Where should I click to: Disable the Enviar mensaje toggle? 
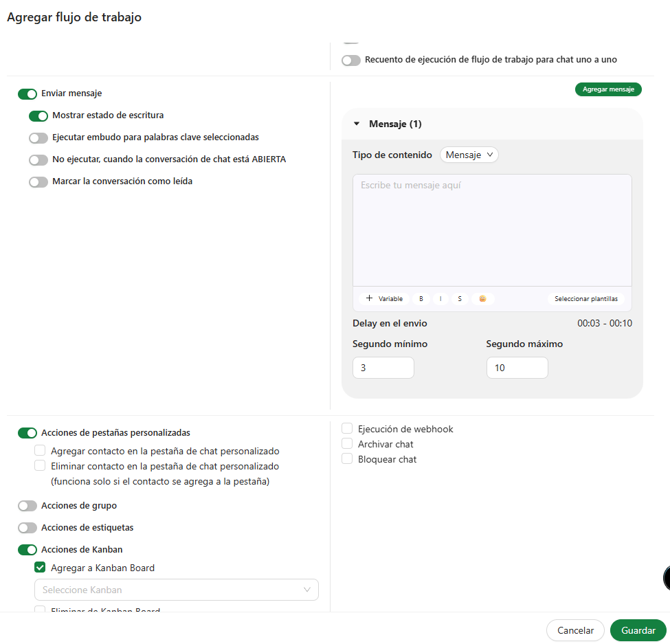27,94
